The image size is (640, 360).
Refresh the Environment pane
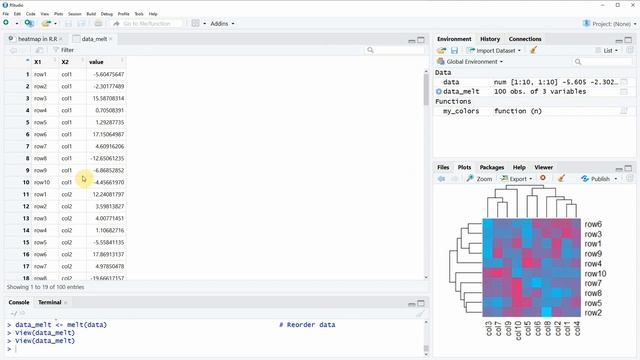tap(630, 50)
